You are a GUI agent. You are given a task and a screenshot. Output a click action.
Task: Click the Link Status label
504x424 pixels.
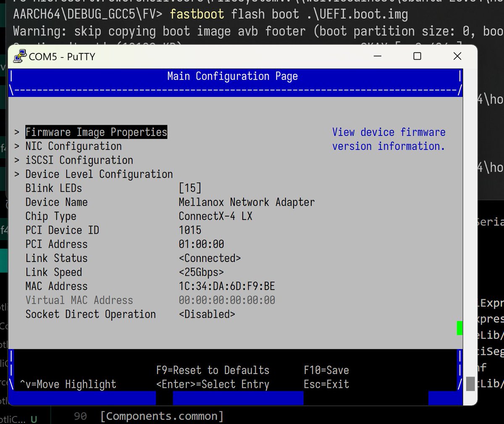coord(57,258)
